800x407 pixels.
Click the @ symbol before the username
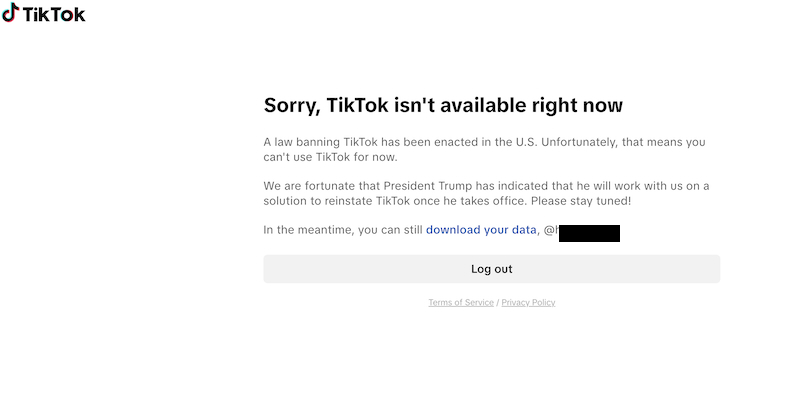click(x=549, y=230)
